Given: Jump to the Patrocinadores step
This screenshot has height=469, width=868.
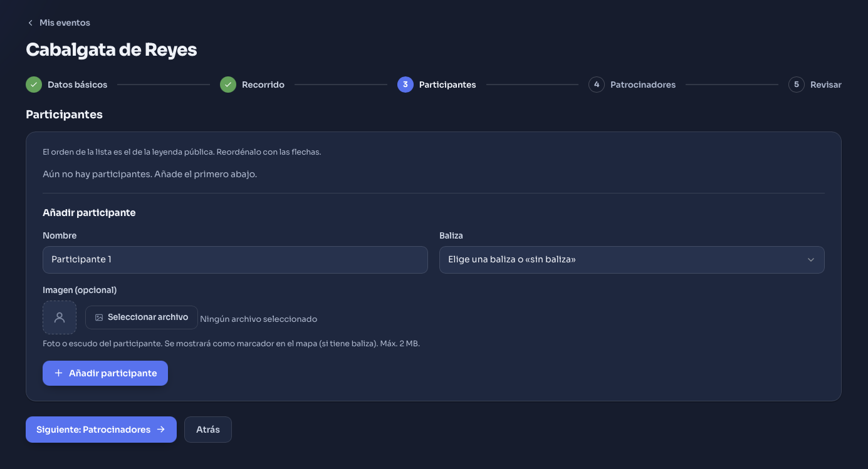Looking at the screenshot, I should (x=632, y=85).
